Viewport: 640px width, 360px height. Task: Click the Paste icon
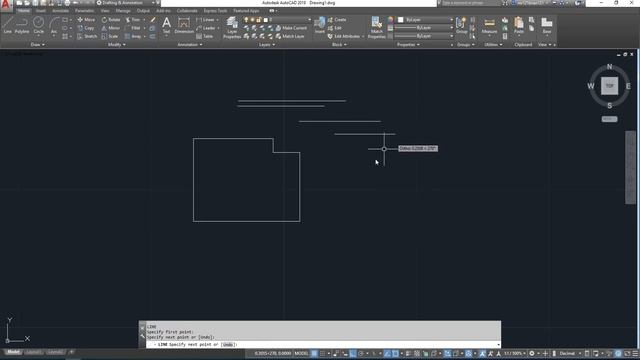pos(519,25)
